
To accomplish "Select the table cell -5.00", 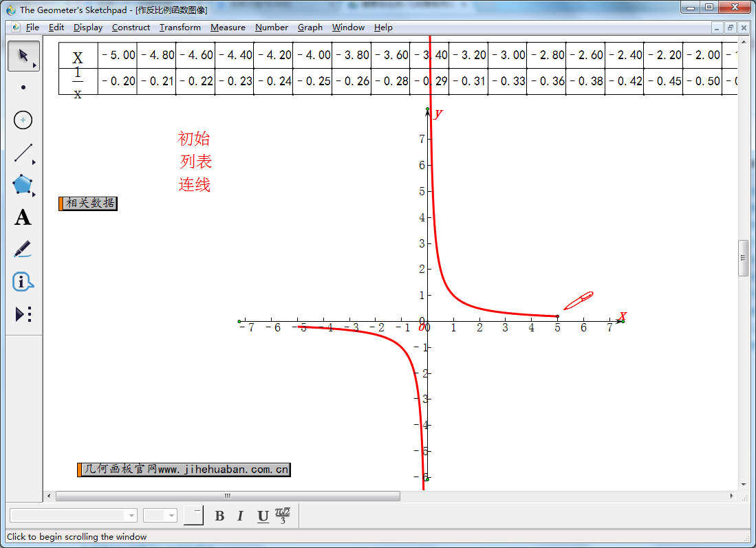I will pyautogui.click(x=118, y=55).
